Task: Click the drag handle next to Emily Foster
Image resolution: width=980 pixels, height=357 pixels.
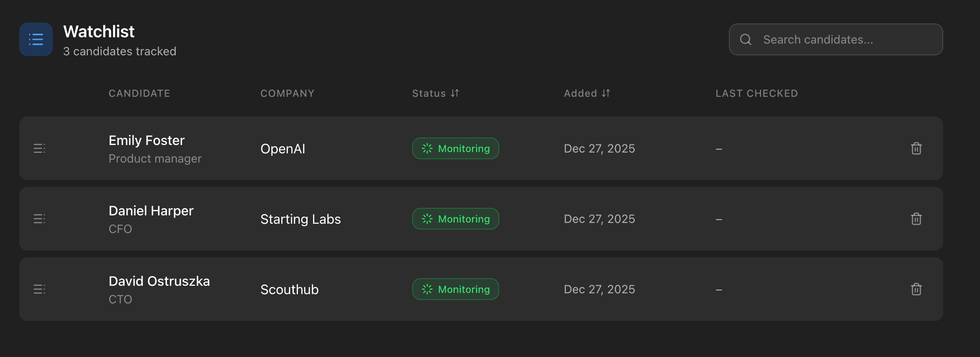Action: coord(39,148)
